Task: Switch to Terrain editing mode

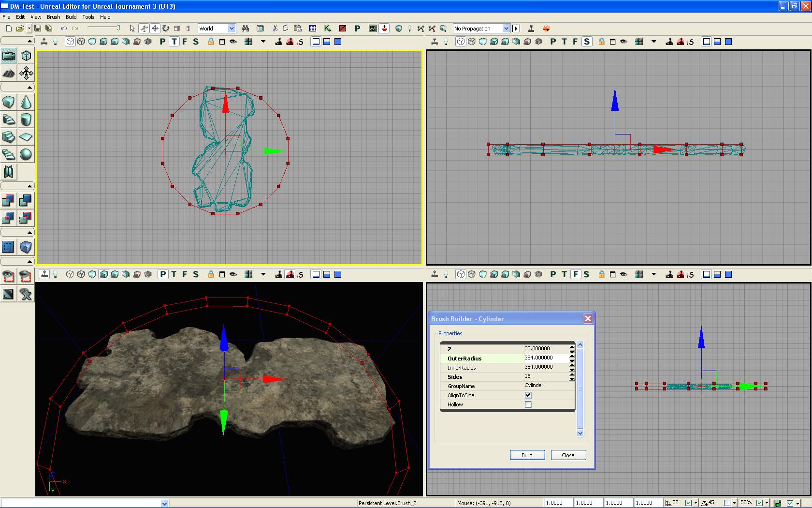Action: 9,74
